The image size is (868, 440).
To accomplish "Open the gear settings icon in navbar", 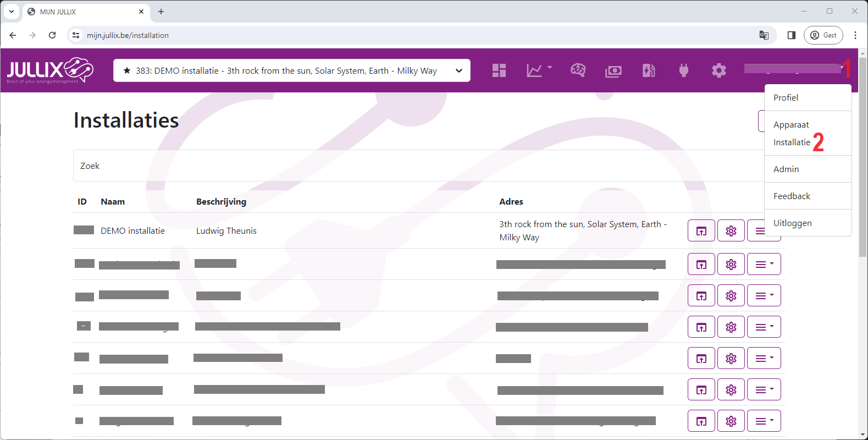I will click(x=718, y=70).
